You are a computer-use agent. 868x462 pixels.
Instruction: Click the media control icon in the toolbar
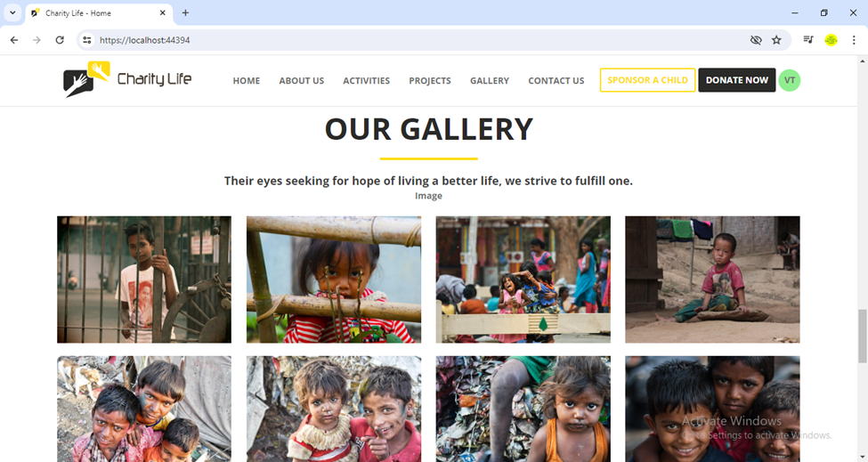[808, 40]
